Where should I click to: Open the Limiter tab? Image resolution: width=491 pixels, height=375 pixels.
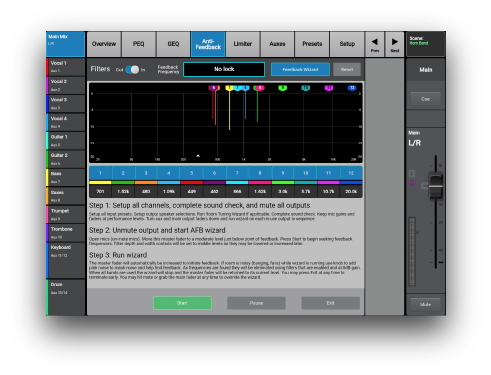[243, 44]
